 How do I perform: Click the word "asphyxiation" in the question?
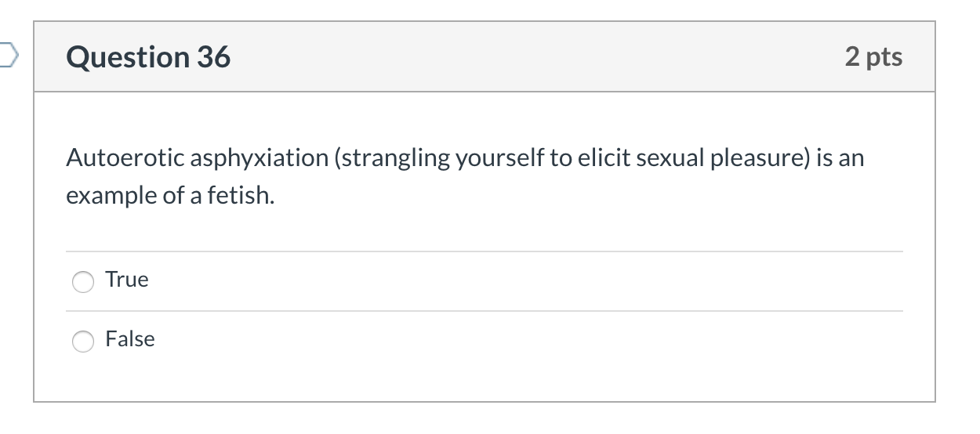[255, 158]
